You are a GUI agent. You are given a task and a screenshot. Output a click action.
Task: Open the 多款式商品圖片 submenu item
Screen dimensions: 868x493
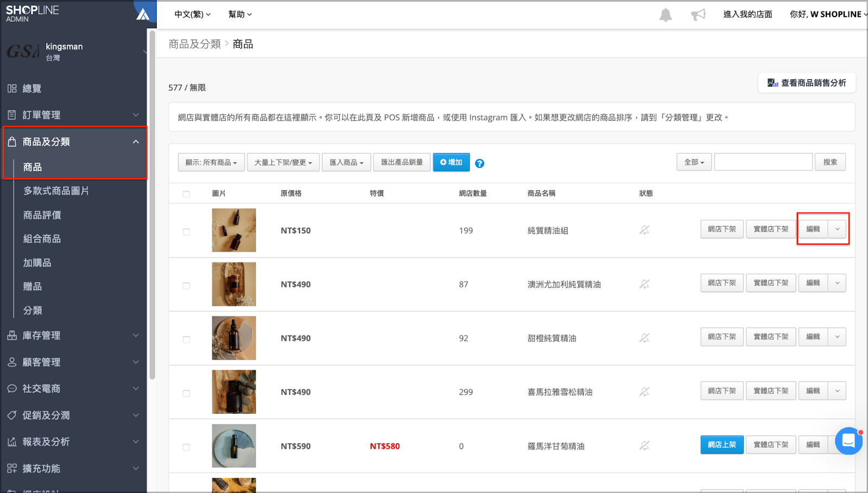click(56, 191)
